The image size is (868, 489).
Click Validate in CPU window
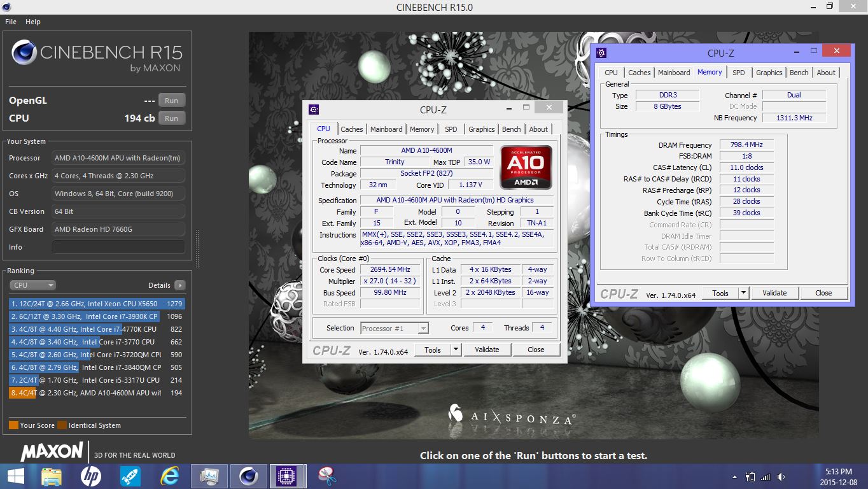click(x=487, y=350)
